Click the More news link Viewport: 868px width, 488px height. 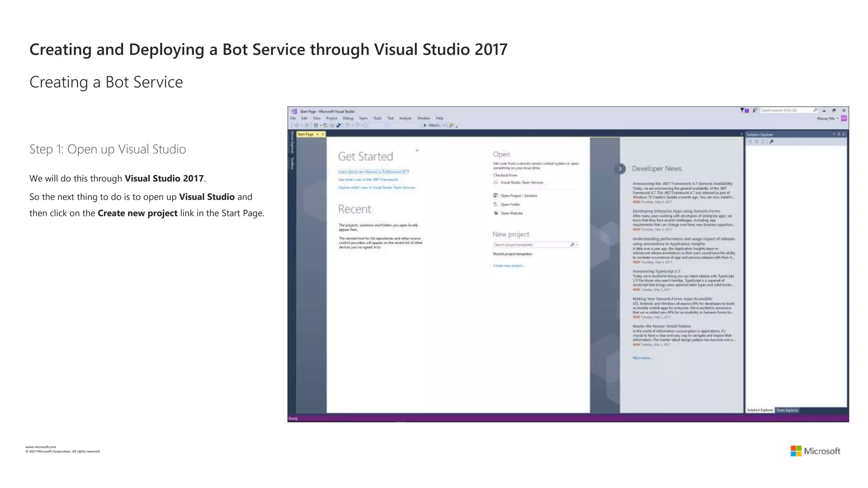point(642,358)
